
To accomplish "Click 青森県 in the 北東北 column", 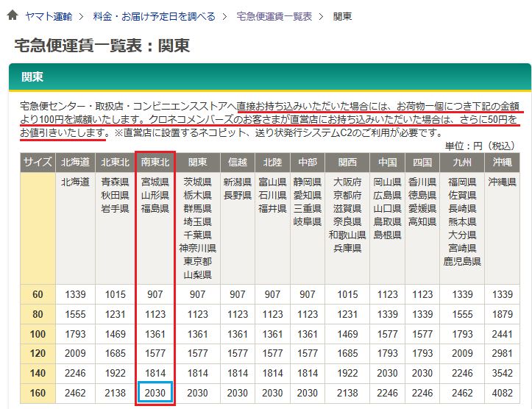I will (x=116, y=182).
